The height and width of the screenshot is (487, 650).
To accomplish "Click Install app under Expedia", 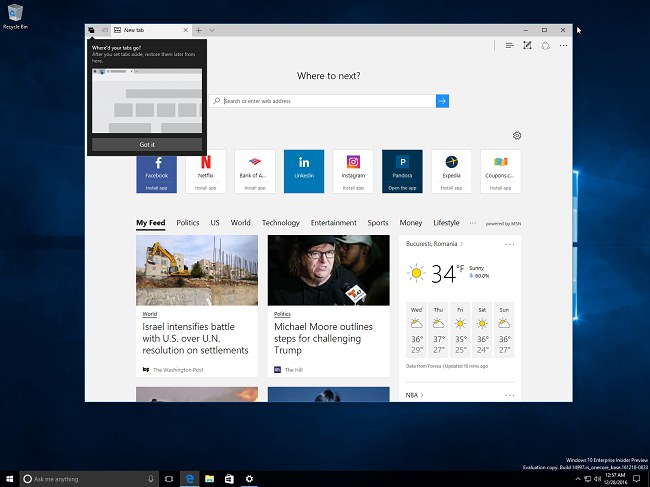I will 451,188.
